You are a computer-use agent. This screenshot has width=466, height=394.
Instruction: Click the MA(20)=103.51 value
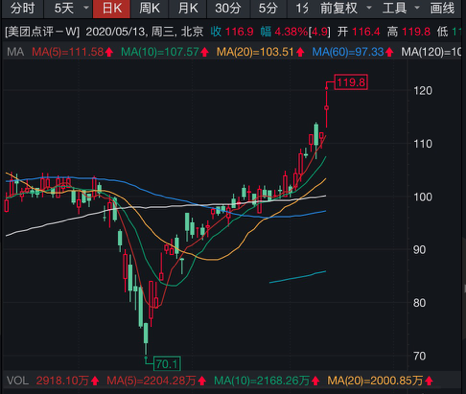click(255, 52)
